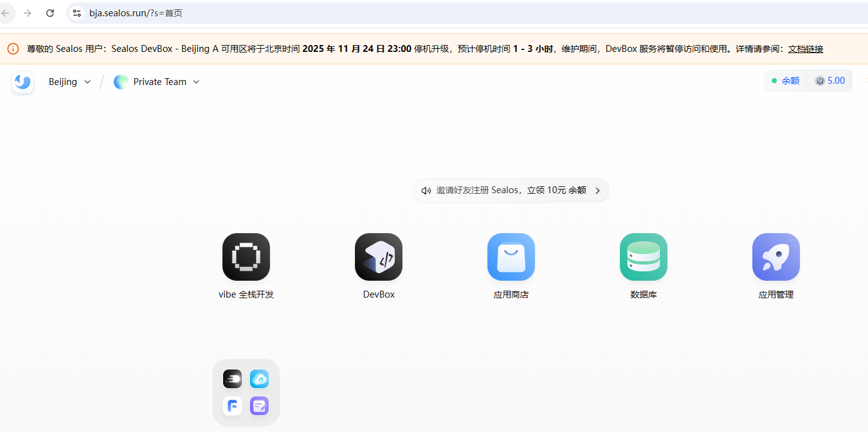Click the coin icon beside 5.00

click(820, 81)
